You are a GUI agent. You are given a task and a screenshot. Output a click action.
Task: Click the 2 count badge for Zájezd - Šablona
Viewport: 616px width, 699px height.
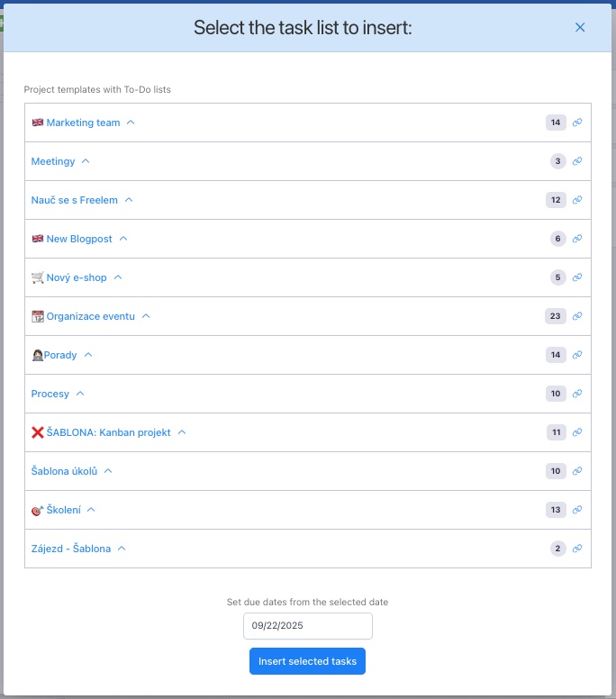tap(558, 549)
